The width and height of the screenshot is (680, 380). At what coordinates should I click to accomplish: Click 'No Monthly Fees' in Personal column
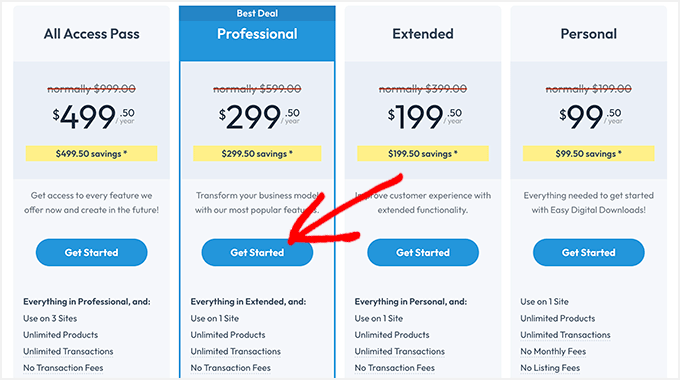pos(553,351)
